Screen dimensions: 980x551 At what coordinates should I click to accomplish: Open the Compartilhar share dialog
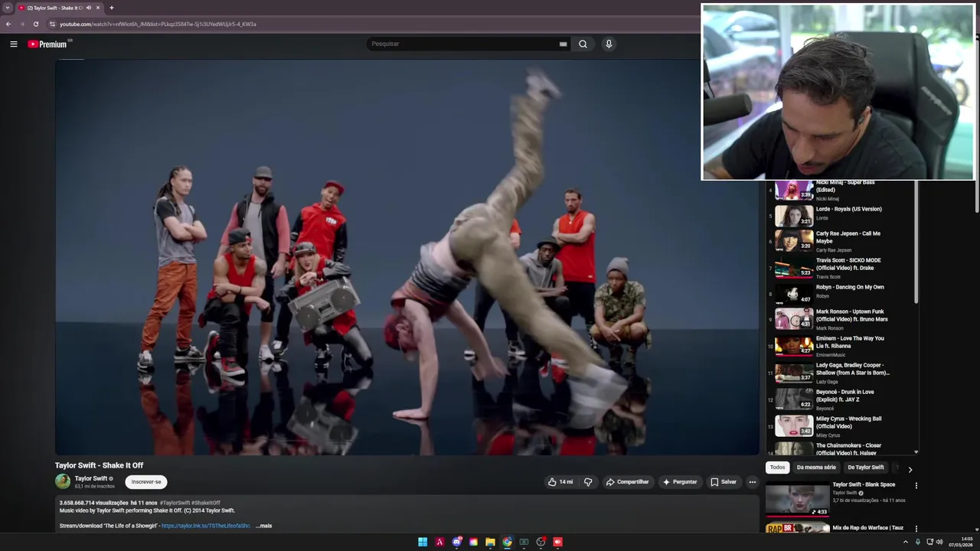pos(627,482)
